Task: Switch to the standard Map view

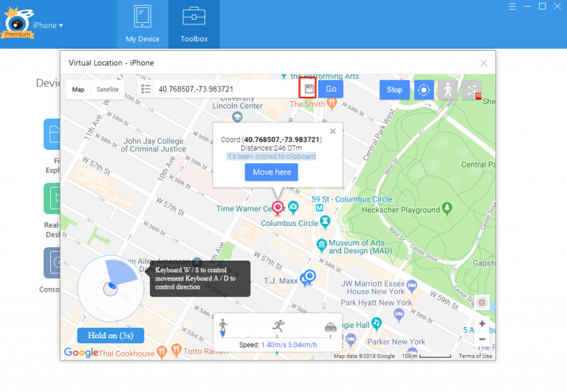Action: tap(78, 89)
